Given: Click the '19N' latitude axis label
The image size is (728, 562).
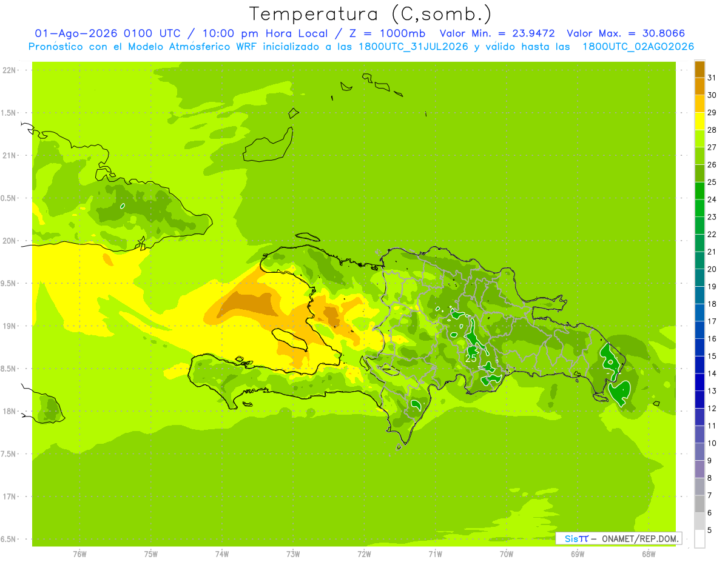Looking at the screenshot, I should (x=10, y=326).
